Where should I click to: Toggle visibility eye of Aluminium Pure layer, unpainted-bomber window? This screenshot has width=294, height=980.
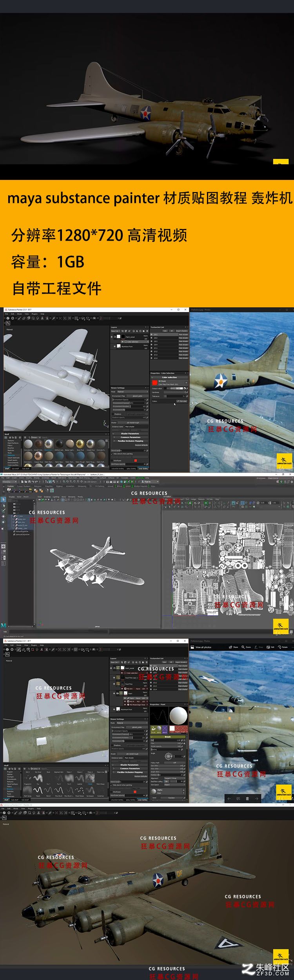point(114,346)
